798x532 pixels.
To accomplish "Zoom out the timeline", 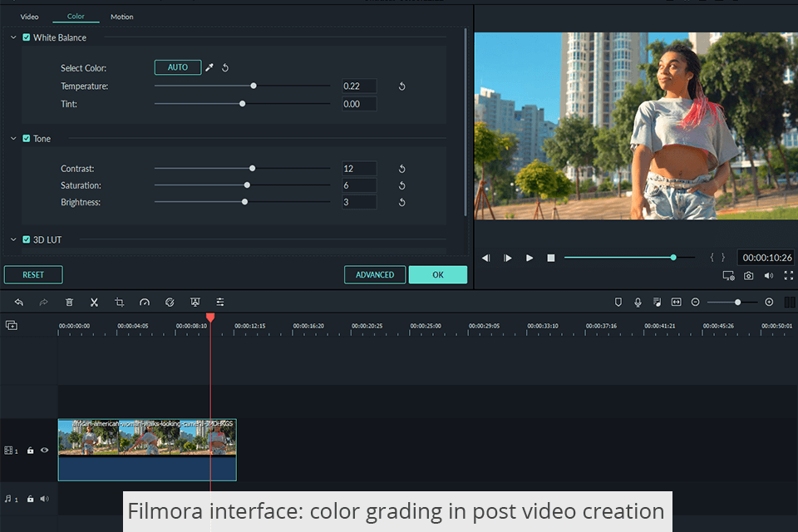I will [695, 303].
